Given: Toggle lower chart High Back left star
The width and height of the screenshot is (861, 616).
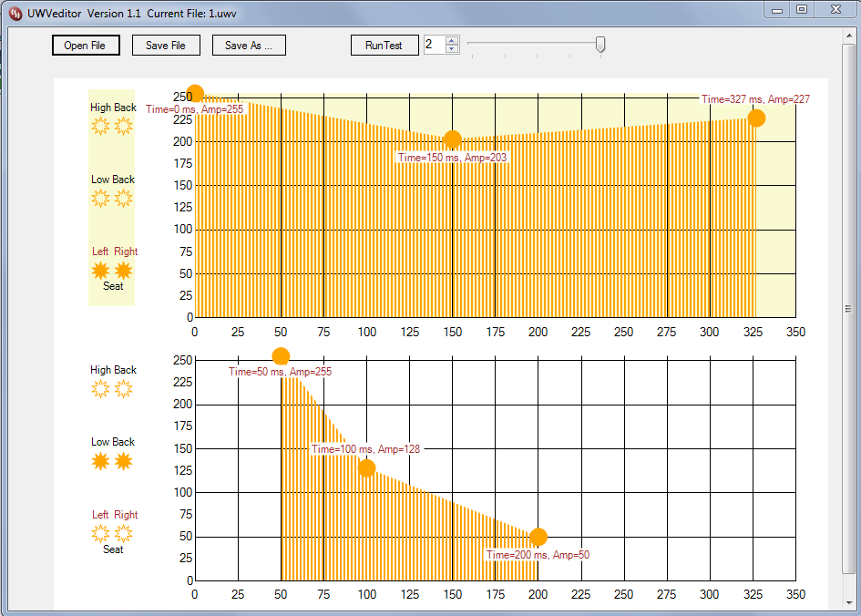Looking at the screenshot, I should [100, 389].
